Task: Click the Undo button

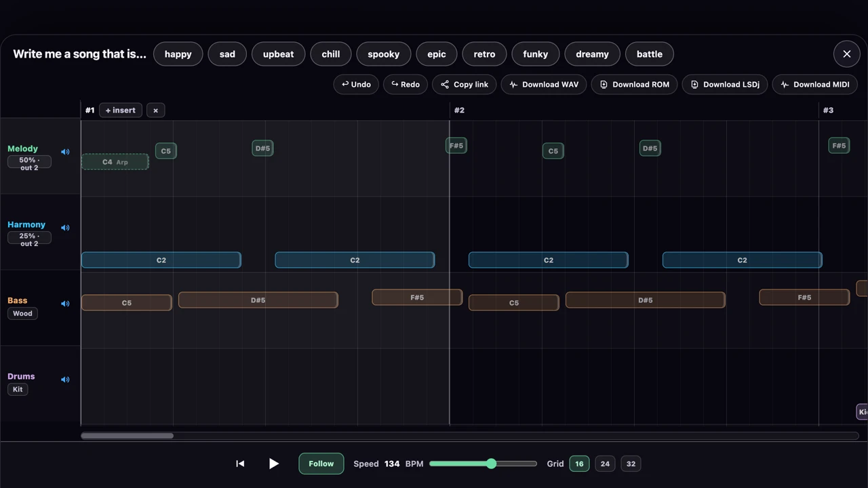Action: pyautogui.click(x=356, y=85)
